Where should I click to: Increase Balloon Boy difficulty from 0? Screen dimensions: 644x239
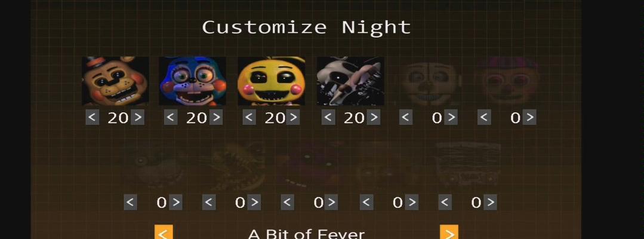point(451,118)
